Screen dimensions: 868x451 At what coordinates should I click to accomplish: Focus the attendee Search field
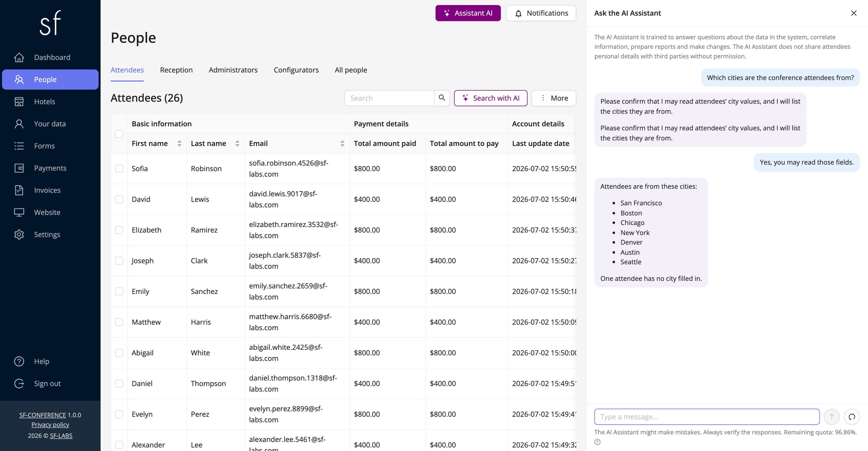389,98
